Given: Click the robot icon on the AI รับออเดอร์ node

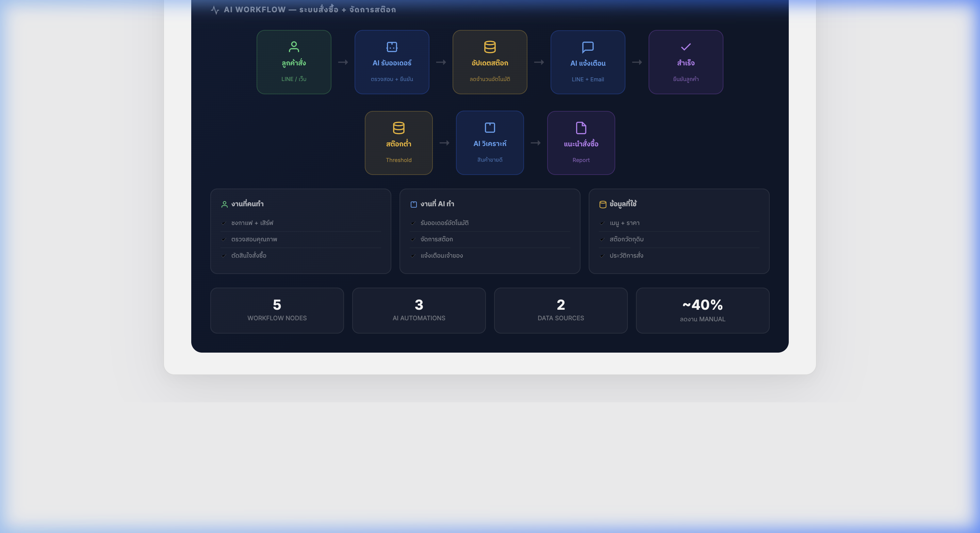Looking at the screenshot, I should pyautogui.click(x=392, y=47).
